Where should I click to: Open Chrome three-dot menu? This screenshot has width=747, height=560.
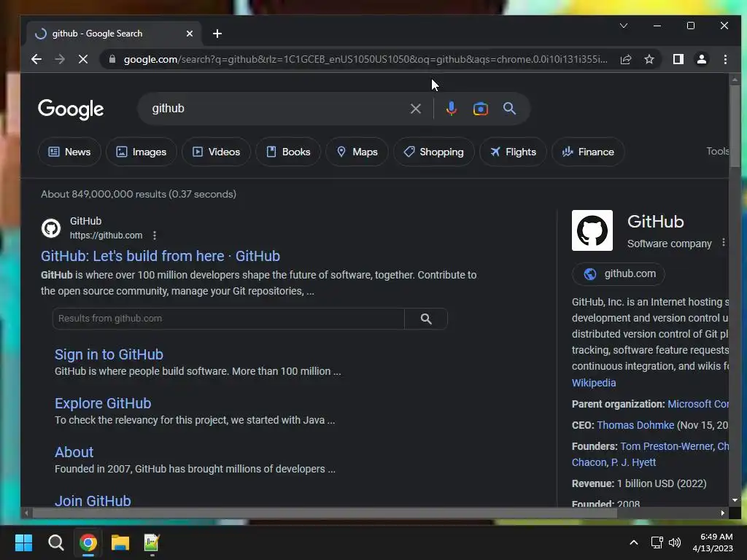coord(725,60)
